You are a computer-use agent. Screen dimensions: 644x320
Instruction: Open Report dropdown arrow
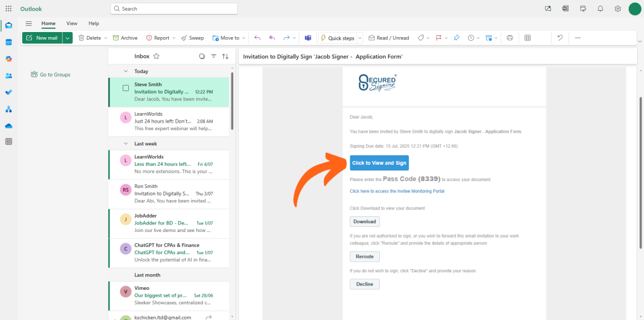[x=174, y=38]
